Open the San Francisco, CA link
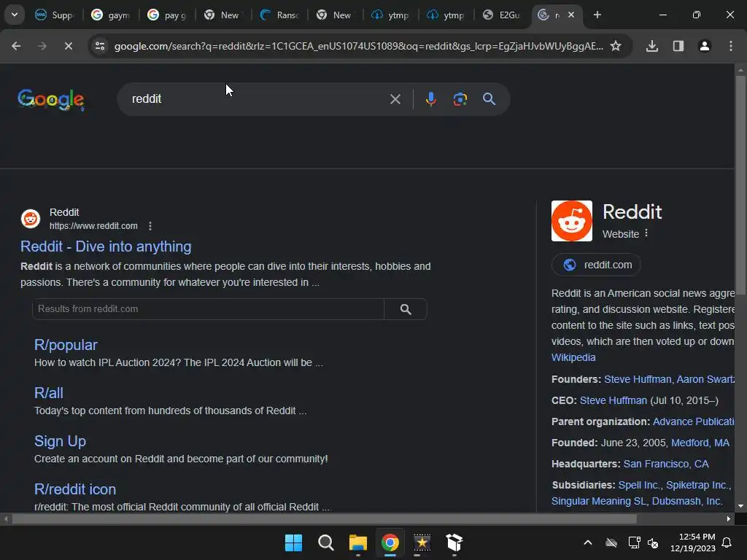The width and height of the screenshot is (747, 560). tap(666, 464)
